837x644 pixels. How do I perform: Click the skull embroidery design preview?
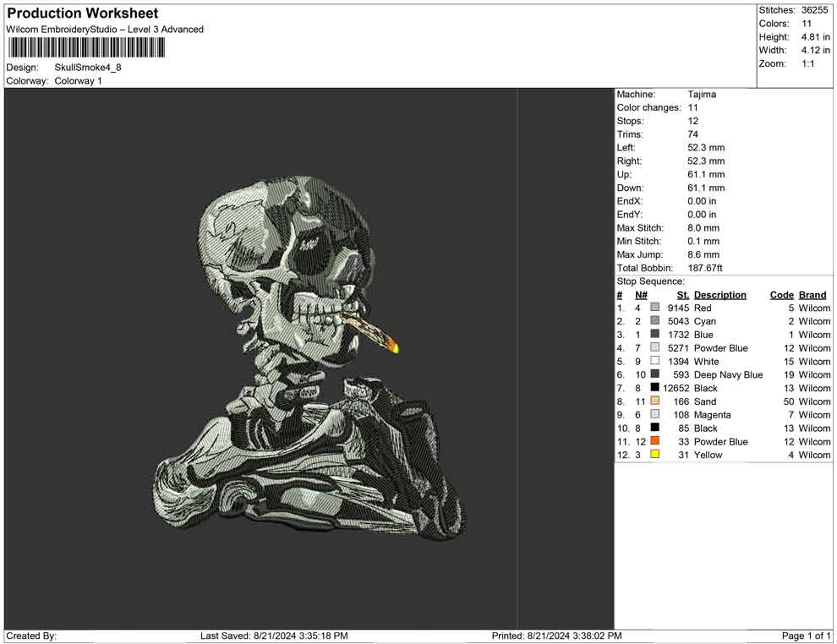click(309, 357)
